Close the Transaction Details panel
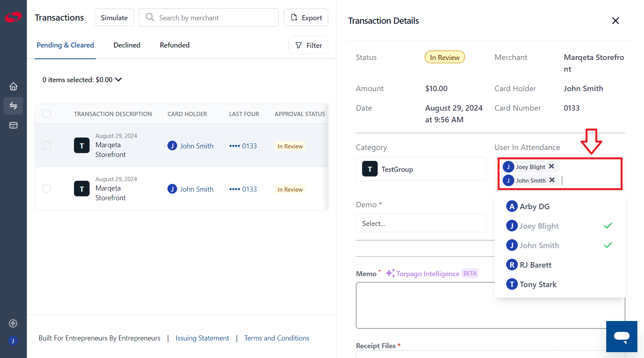This screenshot has height=358, width=644. [x=615, y=21]
